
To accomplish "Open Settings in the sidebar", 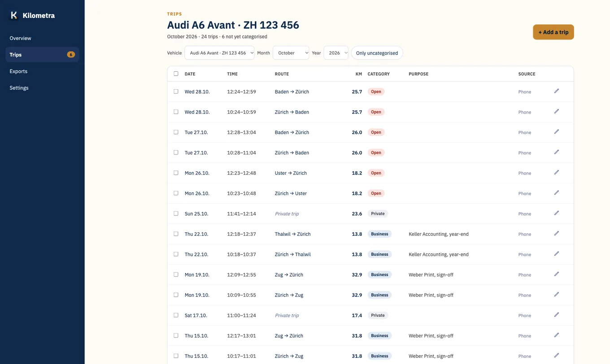I will [x=42, y=88].
